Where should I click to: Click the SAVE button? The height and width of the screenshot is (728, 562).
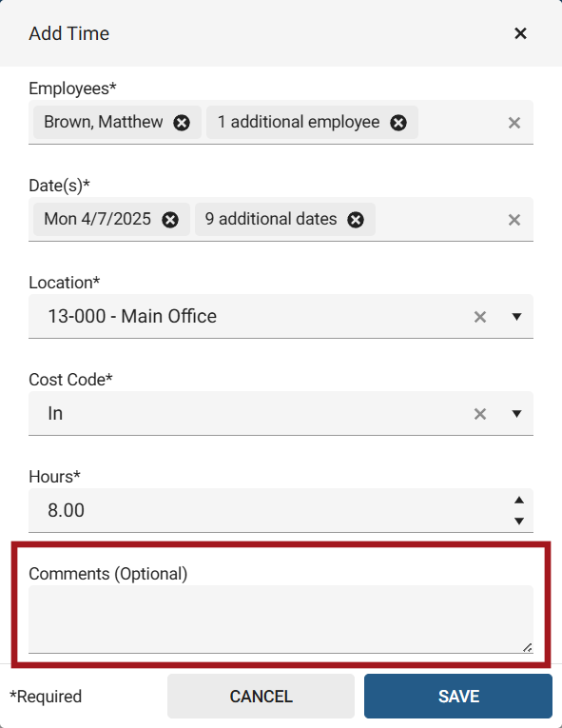tap(458, 696)
